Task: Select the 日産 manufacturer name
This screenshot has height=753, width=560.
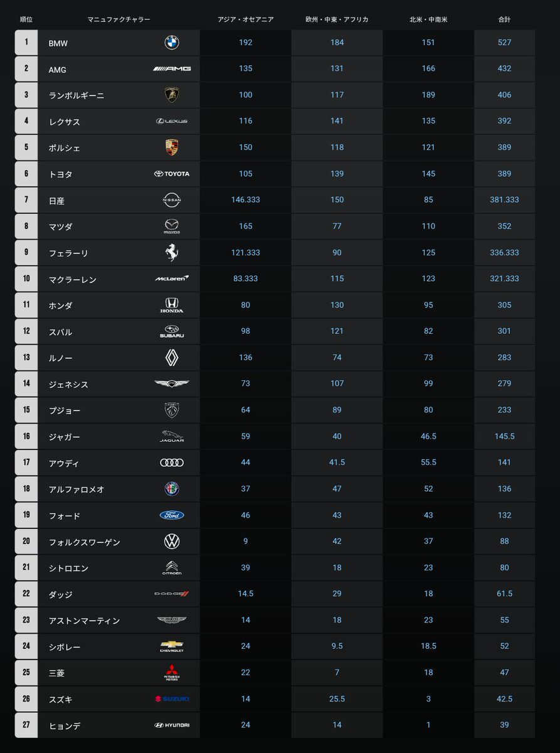Action: (x=56, y=201)
